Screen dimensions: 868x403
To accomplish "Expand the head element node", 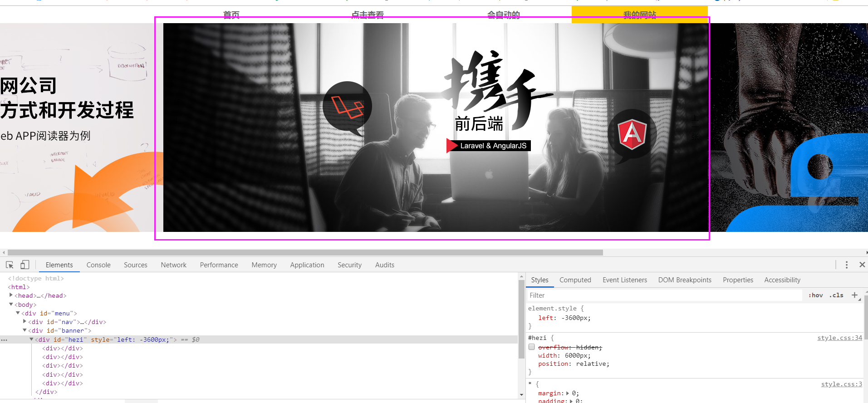I will tap(11, 295).
